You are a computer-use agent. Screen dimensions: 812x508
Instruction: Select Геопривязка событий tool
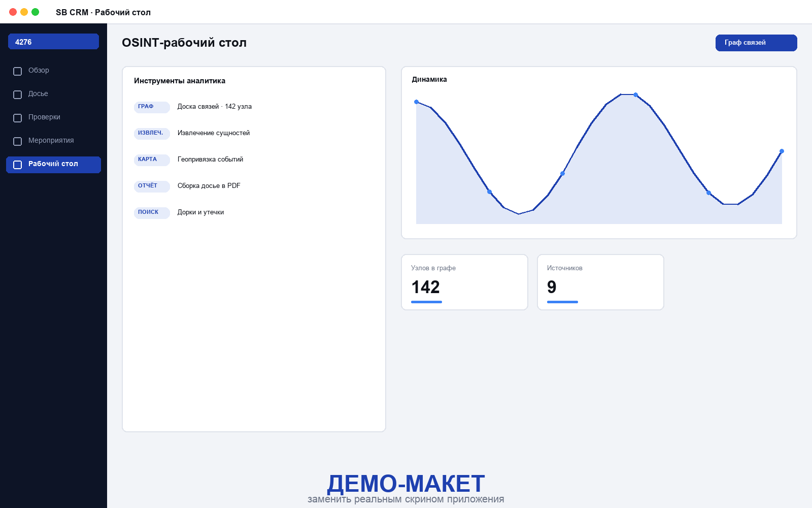210,160
